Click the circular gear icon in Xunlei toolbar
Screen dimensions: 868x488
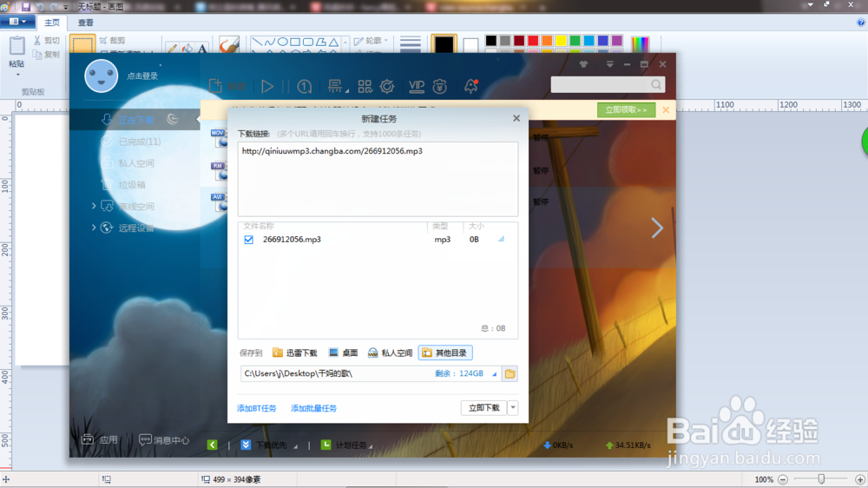tap(387, 86)
